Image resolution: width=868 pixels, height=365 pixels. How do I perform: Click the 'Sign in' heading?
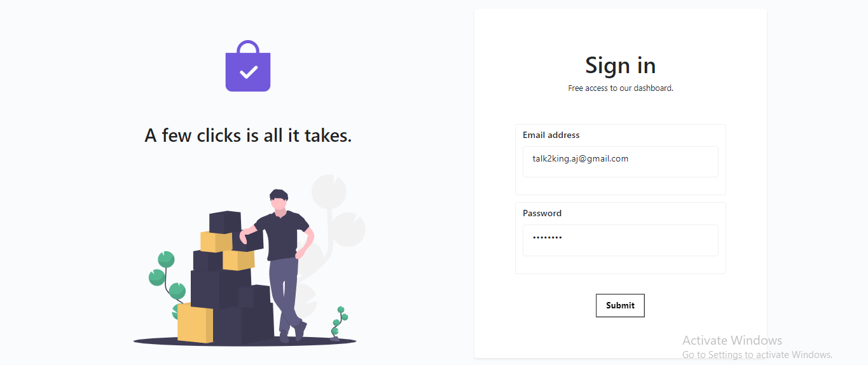coord(621,65)
